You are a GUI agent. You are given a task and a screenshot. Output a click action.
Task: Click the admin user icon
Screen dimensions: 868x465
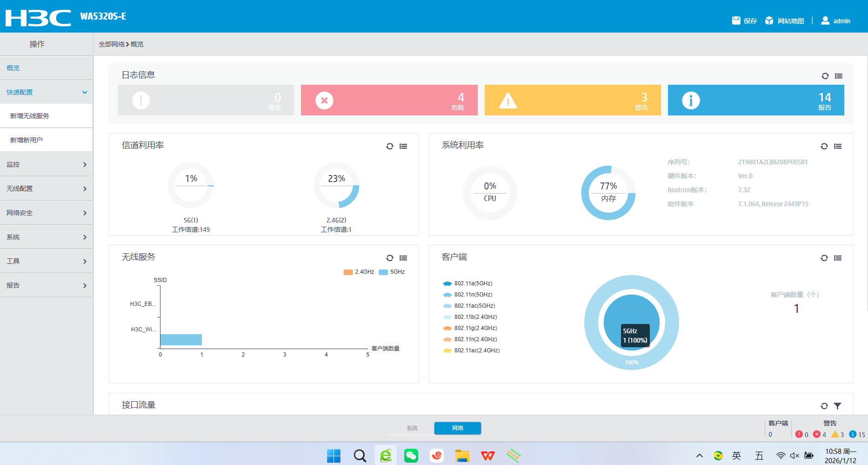point(825,20)
